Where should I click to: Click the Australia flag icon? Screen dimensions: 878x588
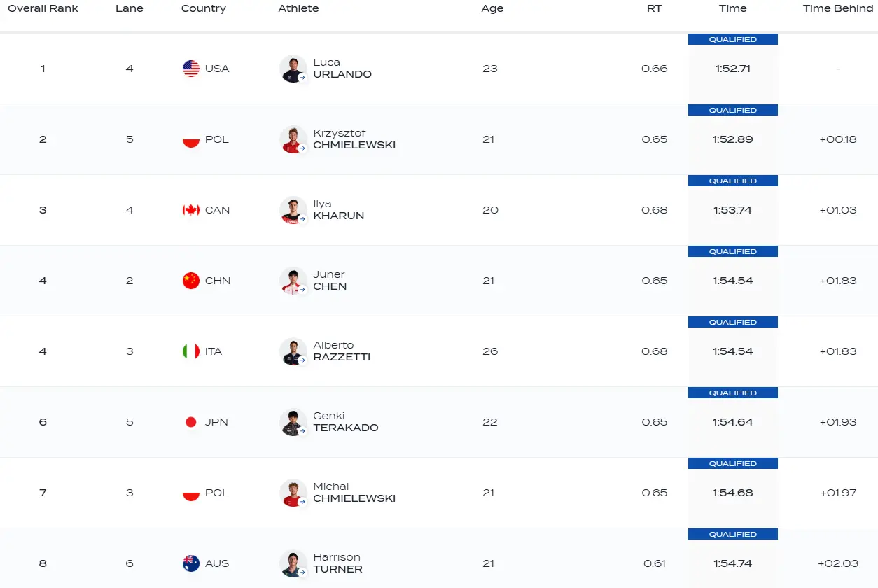190,563
